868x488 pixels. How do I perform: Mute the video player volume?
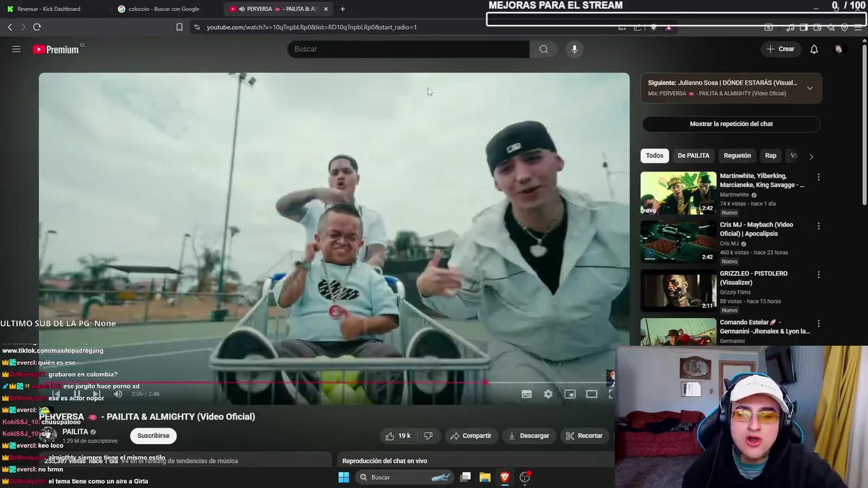[x=118, y=394]
